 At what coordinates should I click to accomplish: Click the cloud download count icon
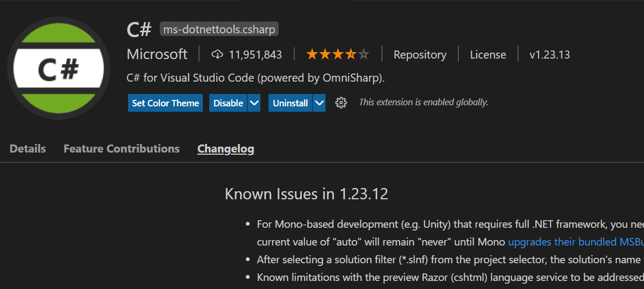pos(217,54)
